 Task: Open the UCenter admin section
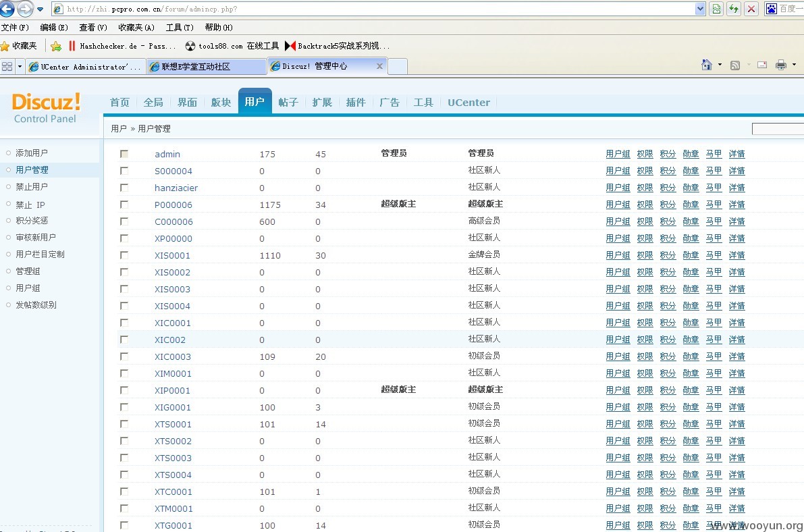[468, 103]
